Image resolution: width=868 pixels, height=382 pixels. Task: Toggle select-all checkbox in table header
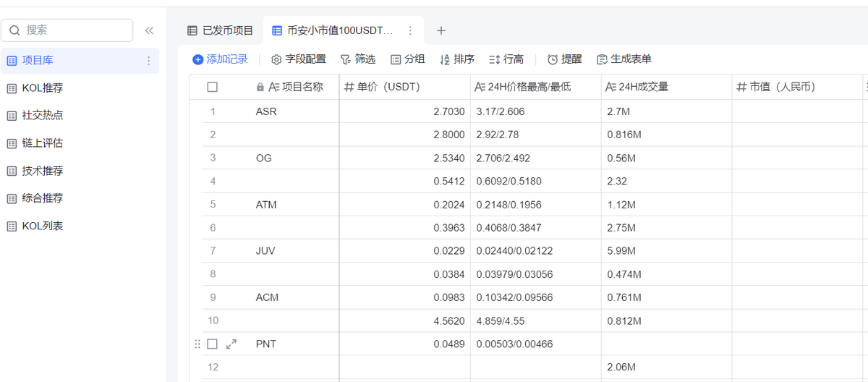(212, 87)
